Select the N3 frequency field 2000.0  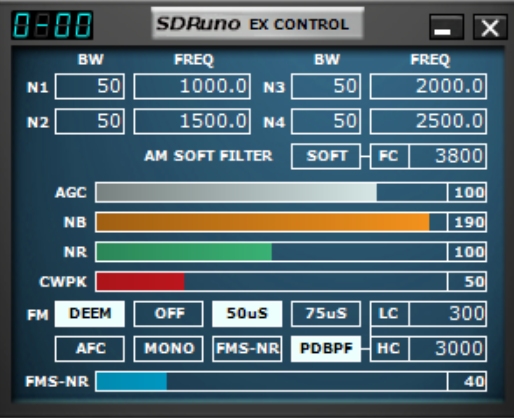point(428,86)
